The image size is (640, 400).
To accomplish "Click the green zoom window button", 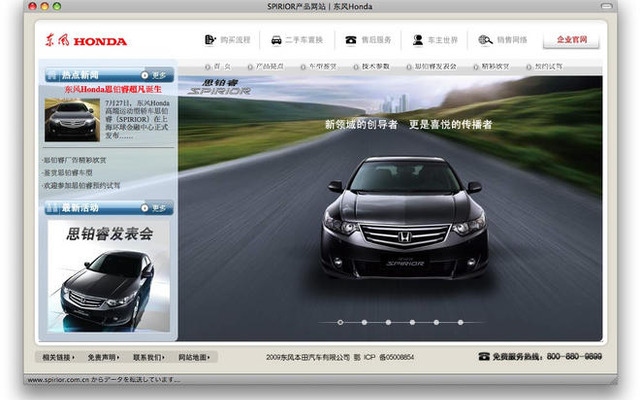I will [x=57, y=6].
